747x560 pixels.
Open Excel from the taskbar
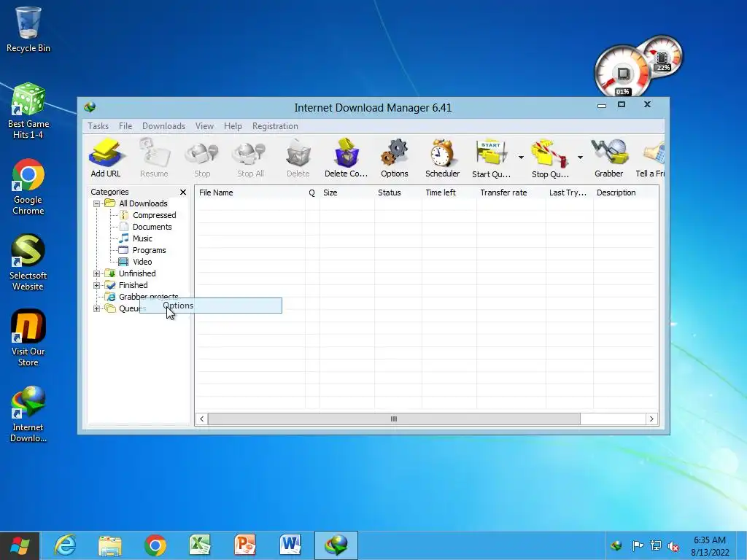tap(200, 545)
